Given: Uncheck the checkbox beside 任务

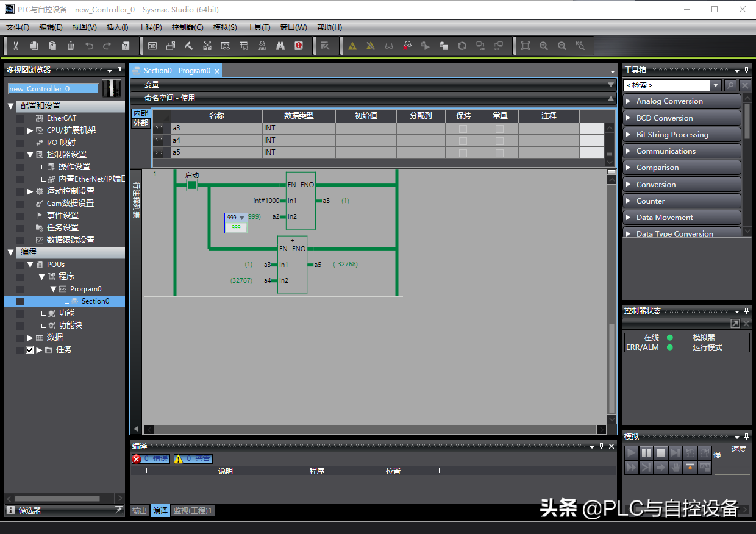Looking at the screenshot, I should [x=29, y=350].
